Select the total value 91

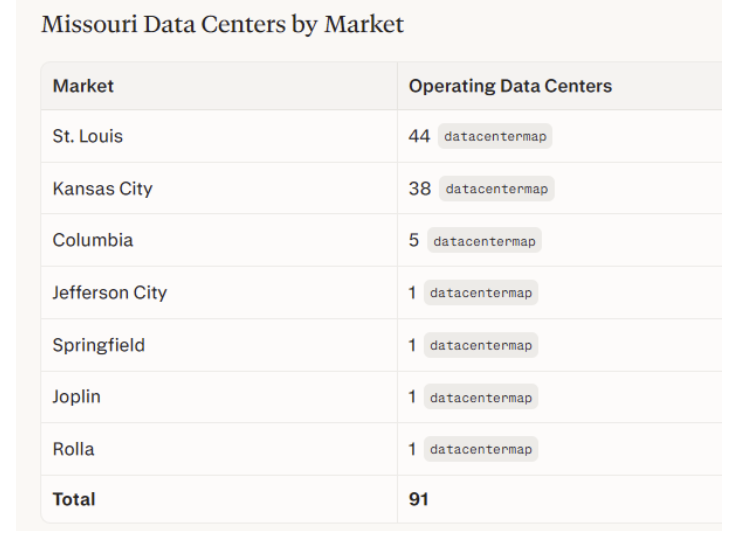click(x=419, y=499)
